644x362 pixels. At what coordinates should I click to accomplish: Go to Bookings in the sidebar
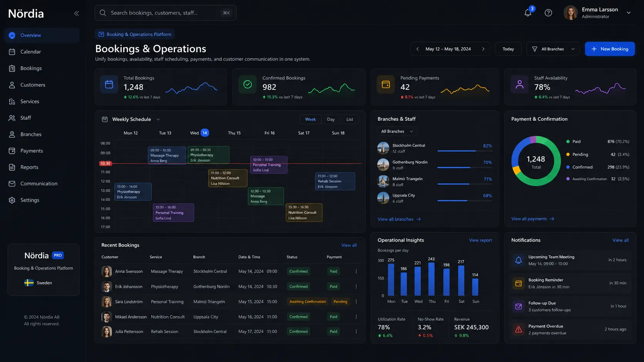click(x=42, y=68)
